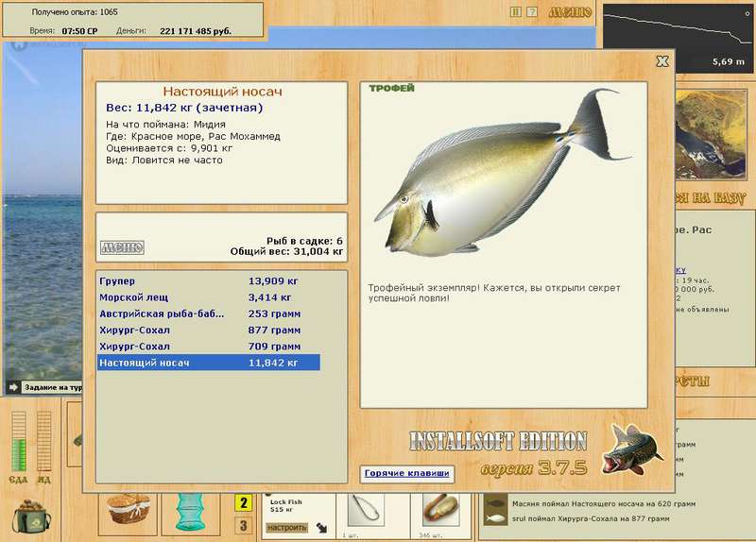The height and width of the screenshot is (542, 756).
Task: Click the depth chart showing 5,69 m
Action: click(678, 39)
